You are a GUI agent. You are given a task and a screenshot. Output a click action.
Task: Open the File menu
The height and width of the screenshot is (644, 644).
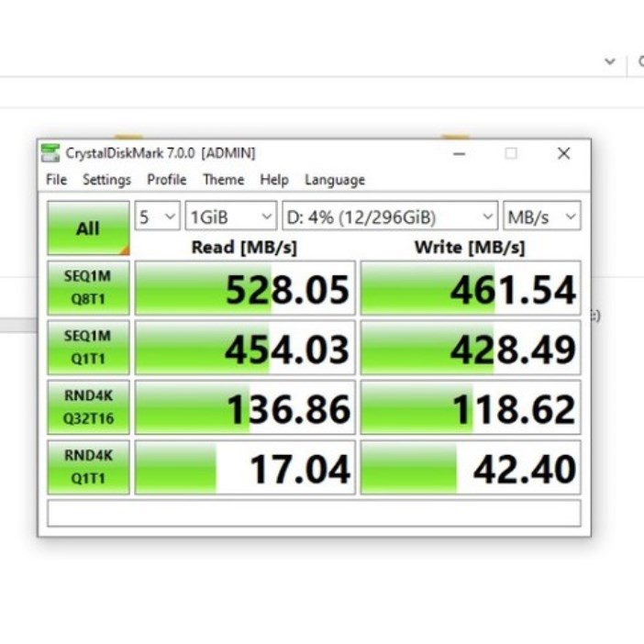tap(56, 180)
